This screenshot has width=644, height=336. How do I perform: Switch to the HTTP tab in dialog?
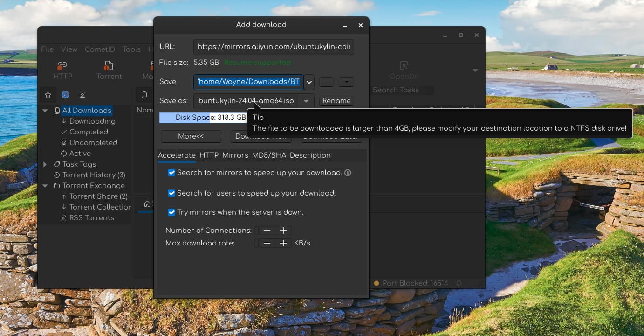click(209, 155)
